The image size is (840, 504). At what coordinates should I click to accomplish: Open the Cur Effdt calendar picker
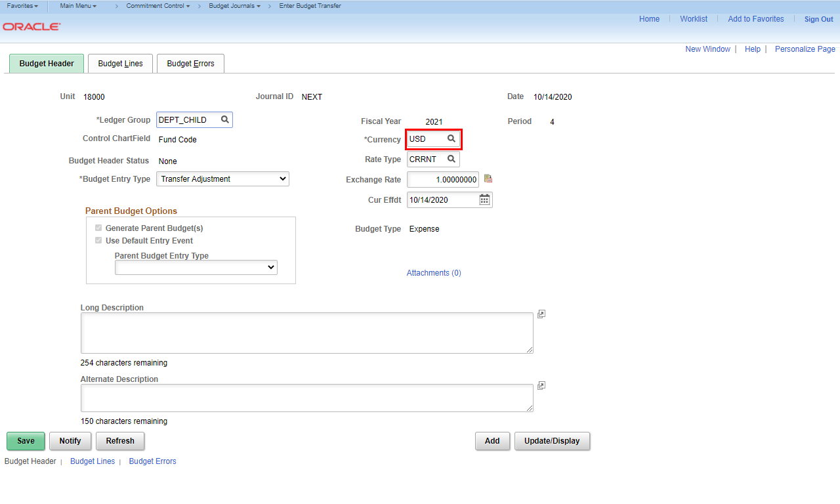(484, 199)
